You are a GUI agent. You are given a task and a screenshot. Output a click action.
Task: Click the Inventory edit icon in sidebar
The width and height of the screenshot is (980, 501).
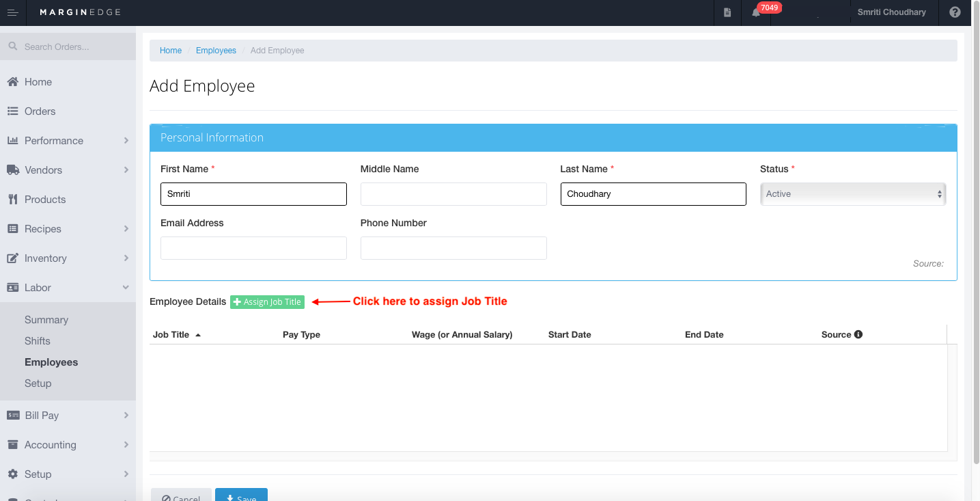coord(12,258)
